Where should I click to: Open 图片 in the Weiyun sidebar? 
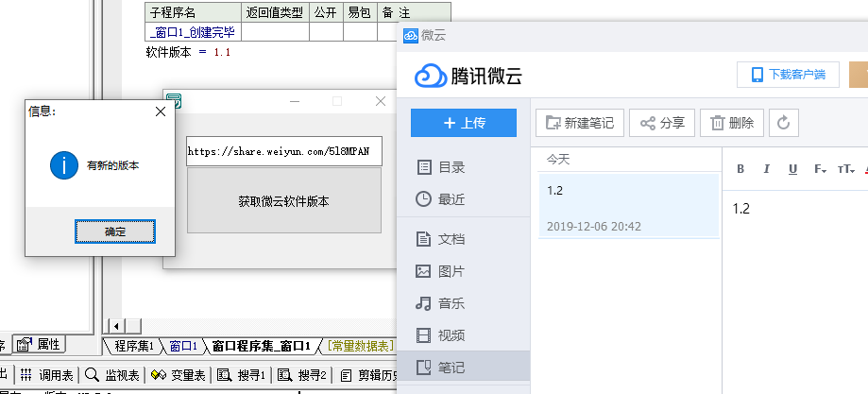point(440,271)
